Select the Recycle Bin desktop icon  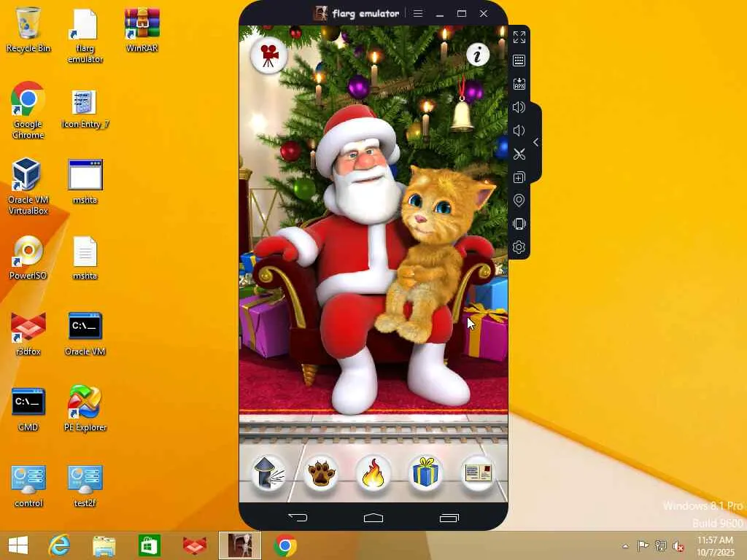click(28, 29)
